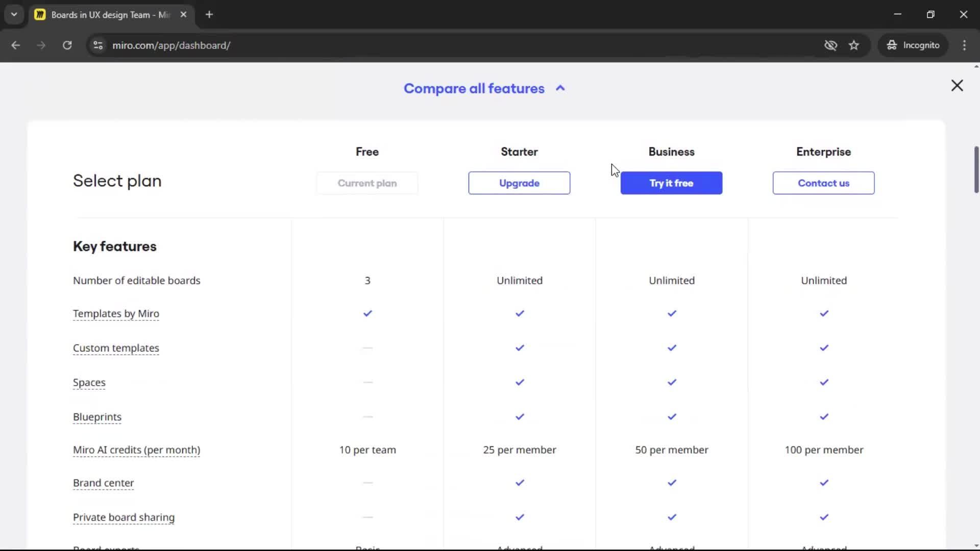
Task: Click the Business checkmark for Brand center
Action: click(672, 483)
